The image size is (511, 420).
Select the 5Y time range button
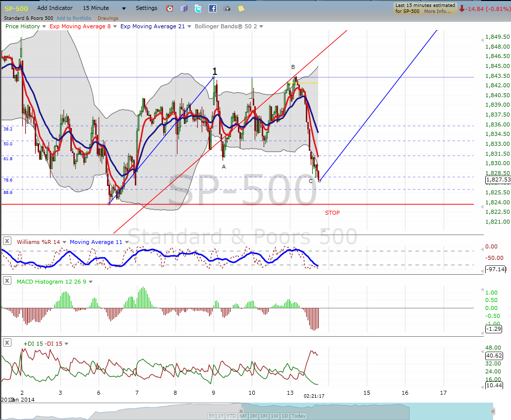point(212,416)
